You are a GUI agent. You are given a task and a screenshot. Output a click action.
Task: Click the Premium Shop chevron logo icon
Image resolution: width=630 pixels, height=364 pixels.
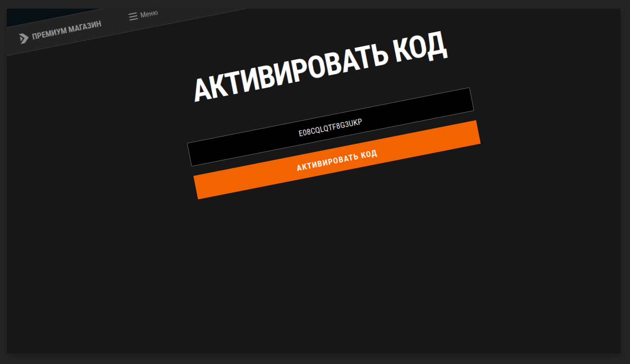click(23, 38)
